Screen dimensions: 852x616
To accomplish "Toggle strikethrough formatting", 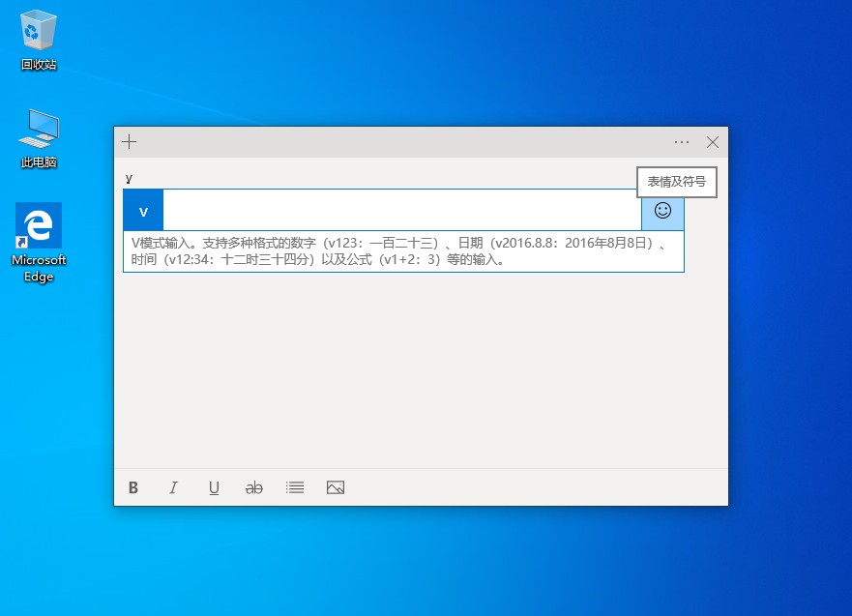I will click(254, 487).
